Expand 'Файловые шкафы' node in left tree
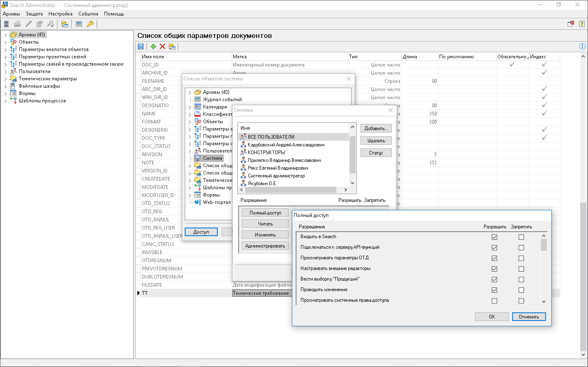Screen dimensions: 588x367 click(5, 86)
